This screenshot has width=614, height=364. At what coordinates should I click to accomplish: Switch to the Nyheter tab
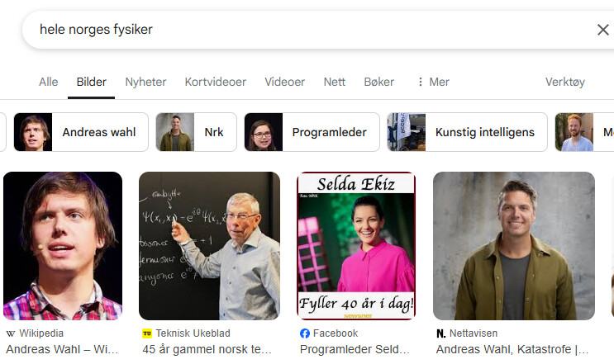145,82
